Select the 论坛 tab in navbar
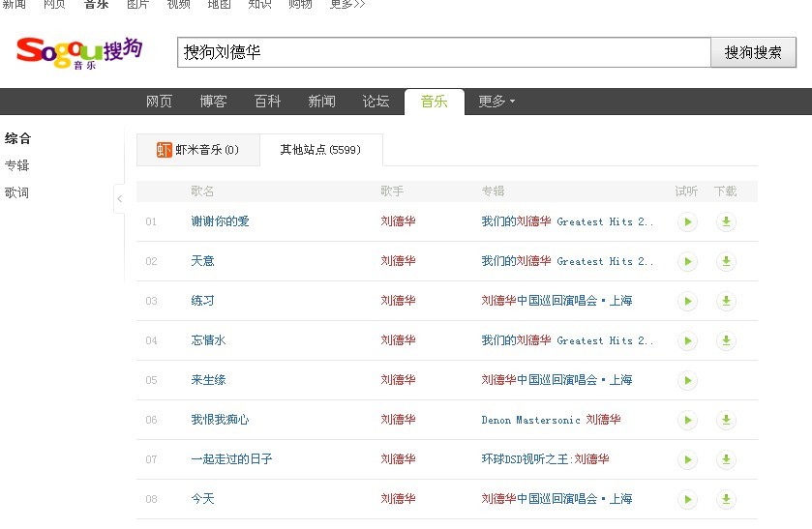Screen dimensions: 812x529 (376, 102)
